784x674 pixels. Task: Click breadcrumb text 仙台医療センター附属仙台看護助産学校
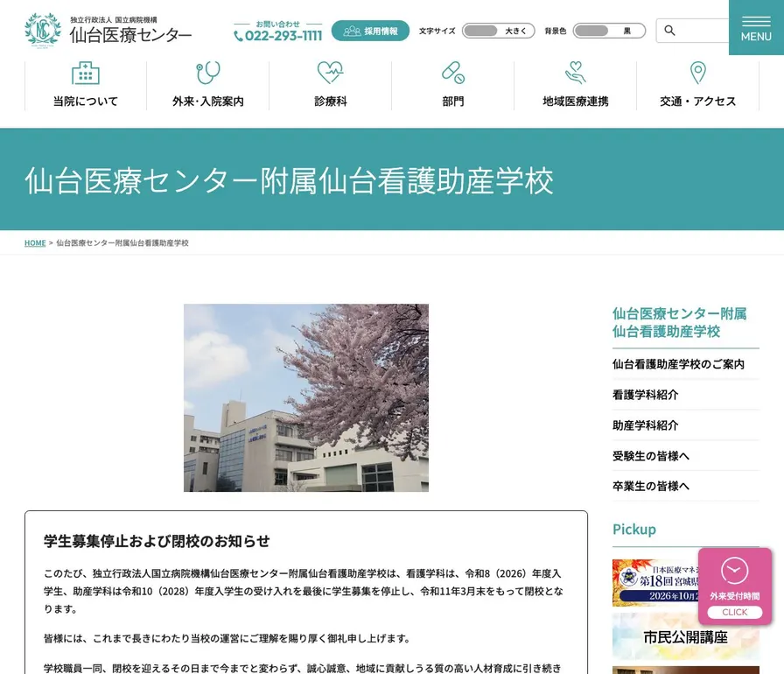pos(122,243)
